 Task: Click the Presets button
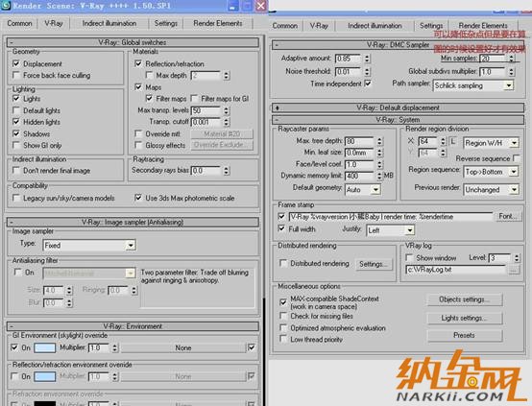point(464,335)
